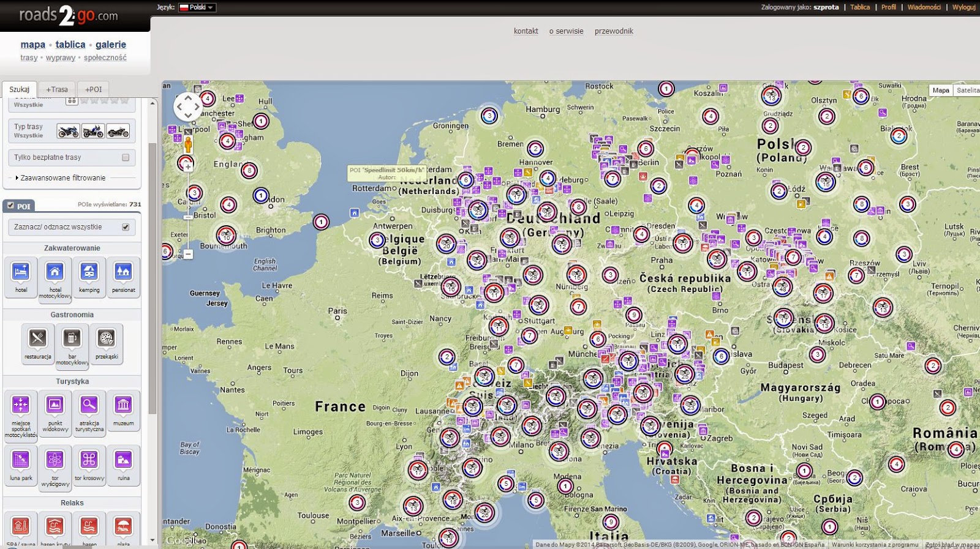Toggle the pensjonat POI icon
Viewport: 980px width, 549px height.
coord(123,277)
